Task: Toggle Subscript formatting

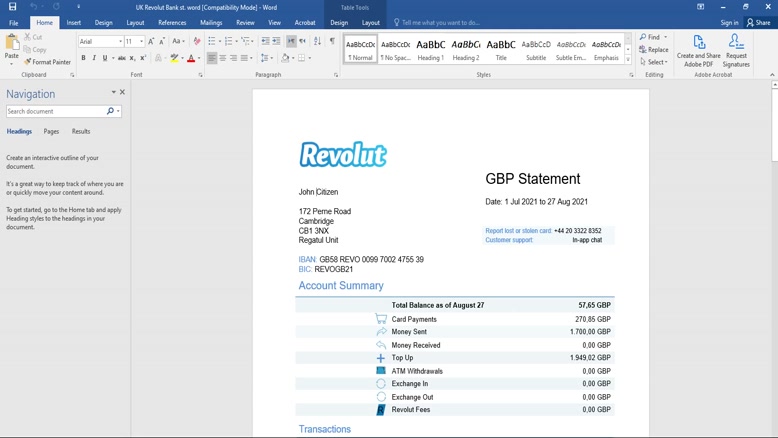Action: click(x=132, y=58)
